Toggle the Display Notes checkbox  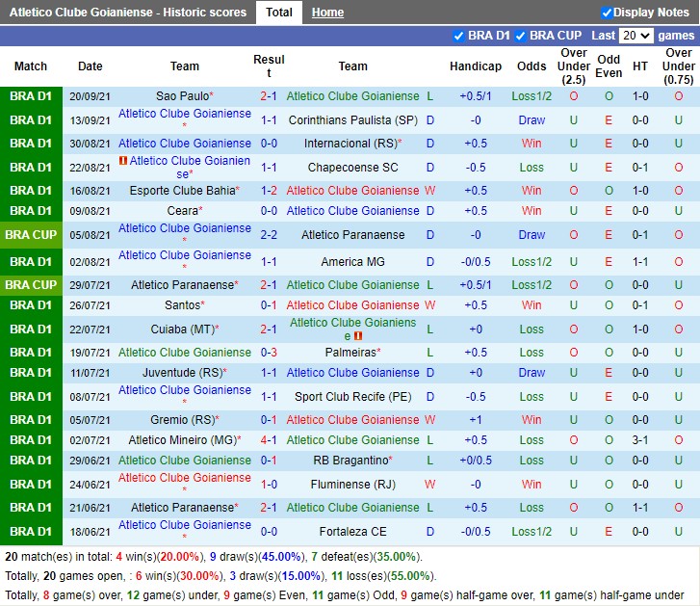[607, 13]
